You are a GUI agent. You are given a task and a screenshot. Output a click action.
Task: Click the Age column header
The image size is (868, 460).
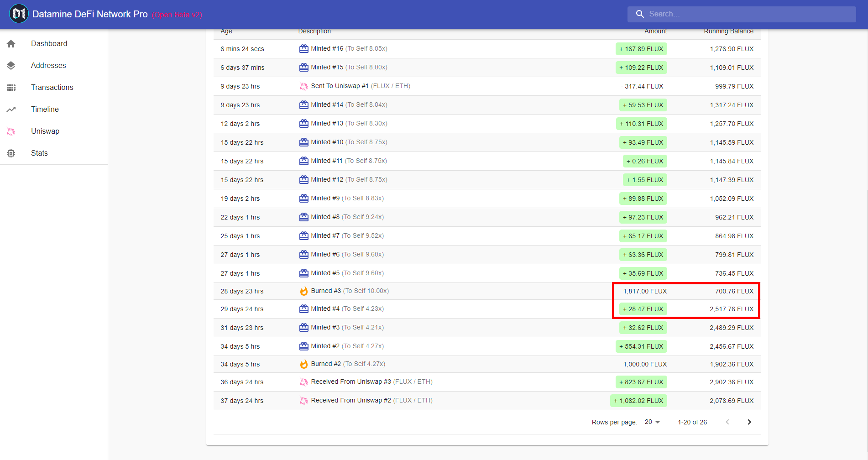(x=226, y=31)
